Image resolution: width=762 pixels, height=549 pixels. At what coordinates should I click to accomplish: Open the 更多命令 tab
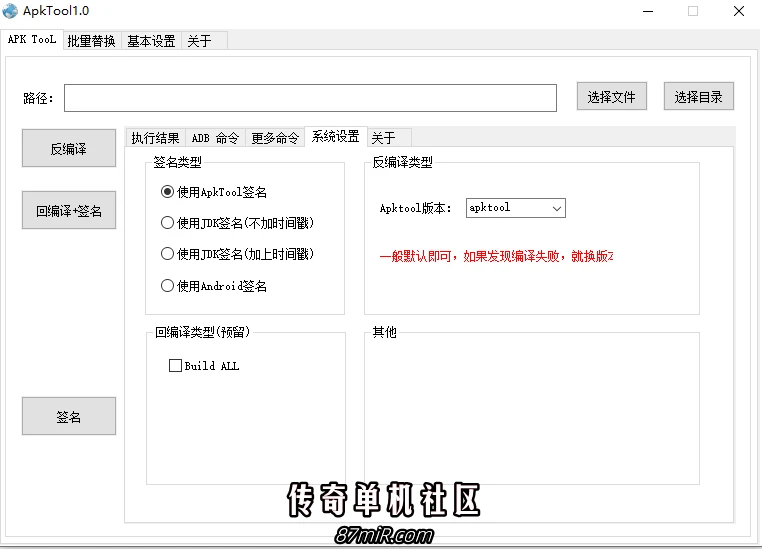[x=275, y=138]
